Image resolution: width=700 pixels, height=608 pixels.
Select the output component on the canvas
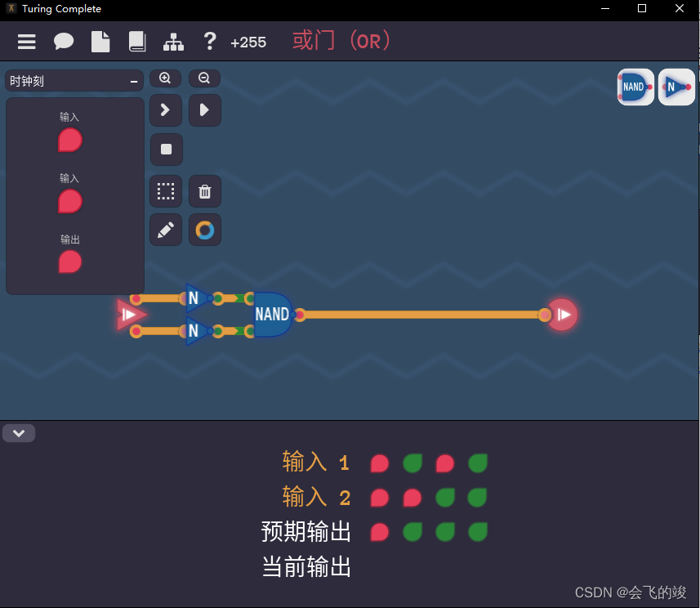tap(563, 315)
